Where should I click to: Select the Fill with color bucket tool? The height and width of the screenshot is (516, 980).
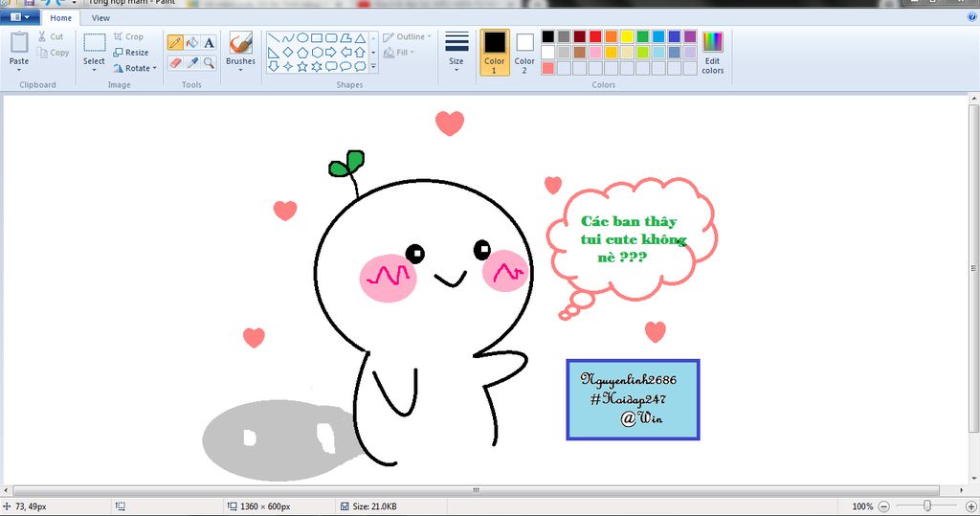(192, 42)
